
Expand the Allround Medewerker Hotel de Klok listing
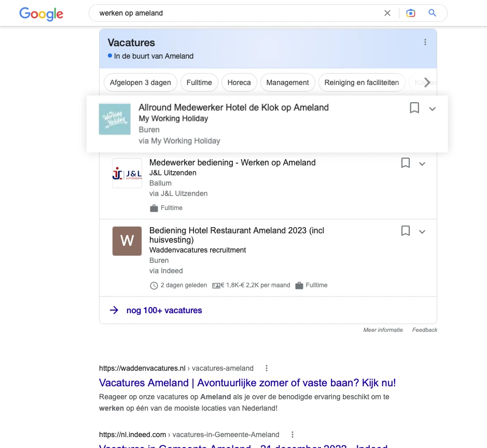pos(433,109)
